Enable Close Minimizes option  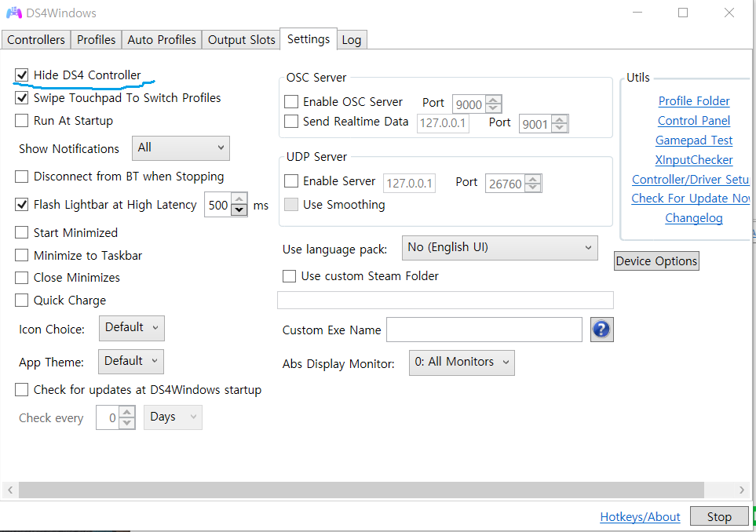[x=22, y=278]
